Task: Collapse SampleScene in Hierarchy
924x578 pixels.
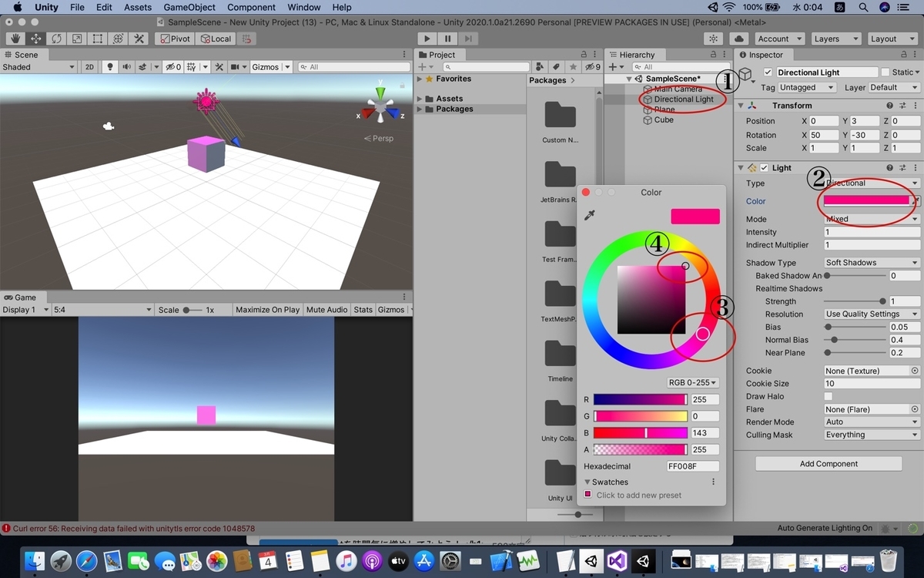Action: click(628, 79)
